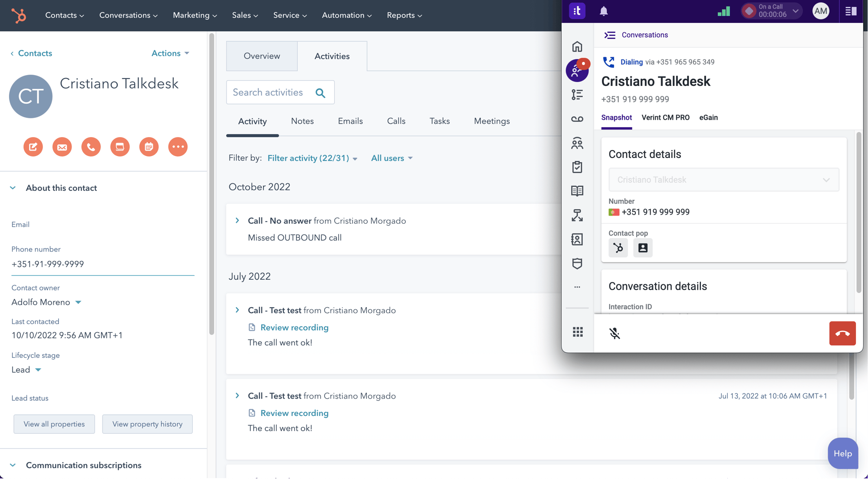The image size is (868, 488).
Task: Open the Actions dropdown
Action: click(170, 53)
